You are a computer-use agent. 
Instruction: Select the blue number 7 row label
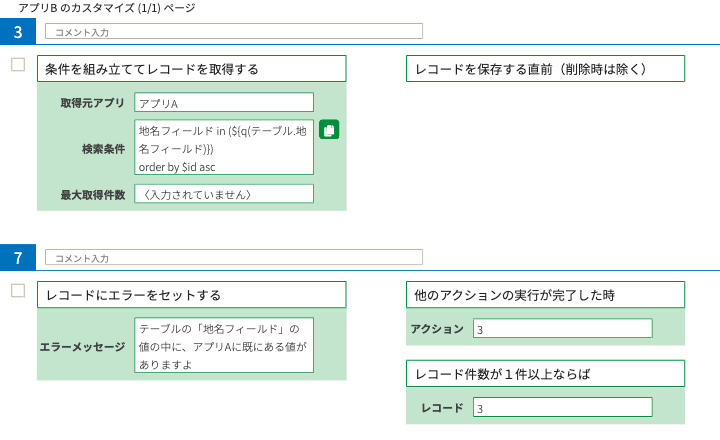pyautogui.click(x=17, y=258)
